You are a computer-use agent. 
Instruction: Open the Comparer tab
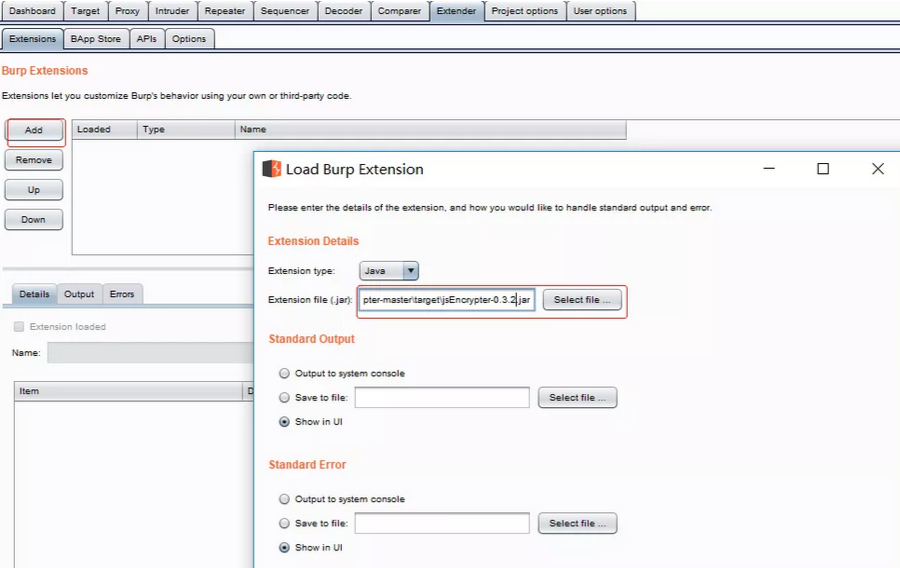pos(399,11)
